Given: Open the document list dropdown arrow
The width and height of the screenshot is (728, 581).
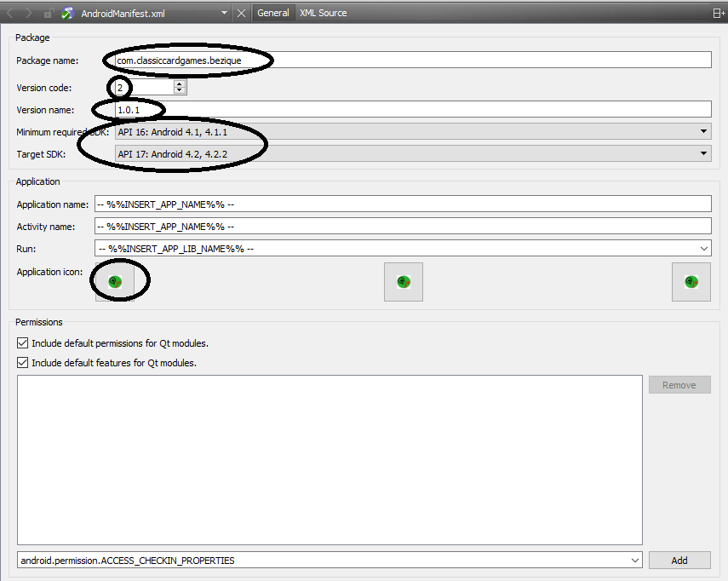Looking at the screenshot, I should [224, 13].
